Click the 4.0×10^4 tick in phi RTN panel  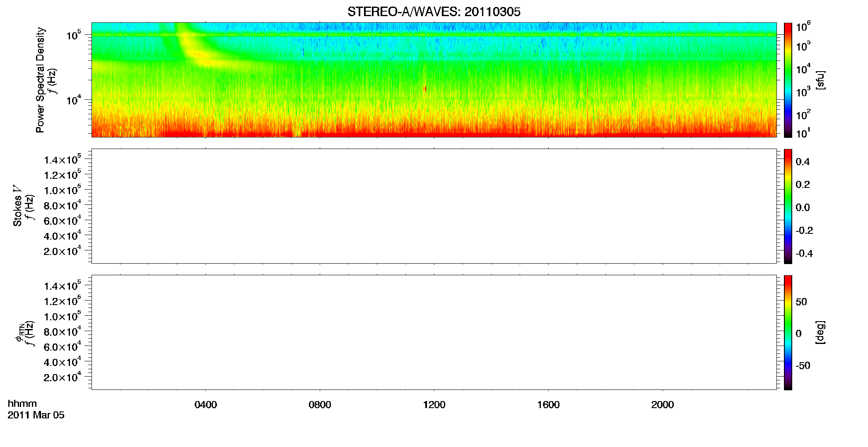point(63,362)
